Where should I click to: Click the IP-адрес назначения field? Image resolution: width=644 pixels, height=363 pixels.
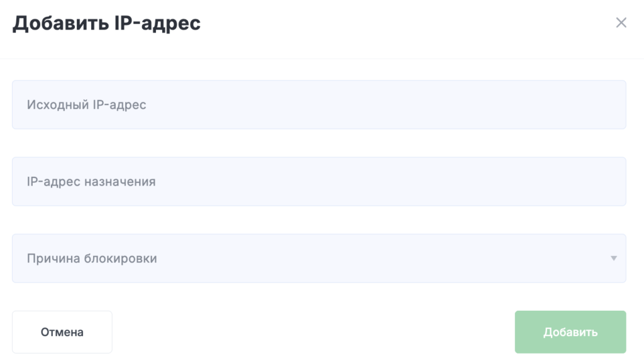319,182
